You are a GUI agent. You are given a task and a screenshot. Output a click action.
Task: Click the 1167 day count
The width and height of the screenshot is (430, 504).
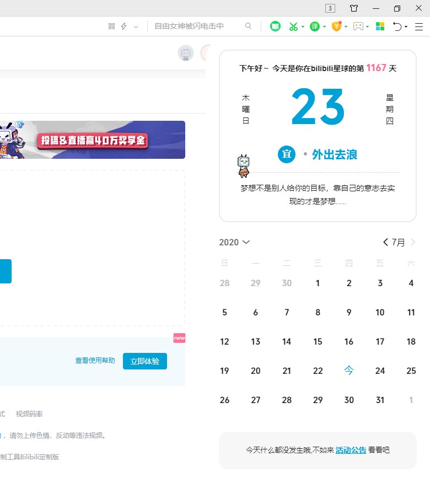point(376,68)
